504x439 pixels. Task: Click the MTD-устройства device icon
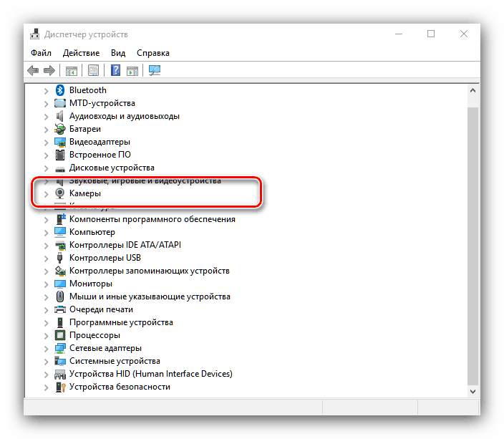(60, 103)
